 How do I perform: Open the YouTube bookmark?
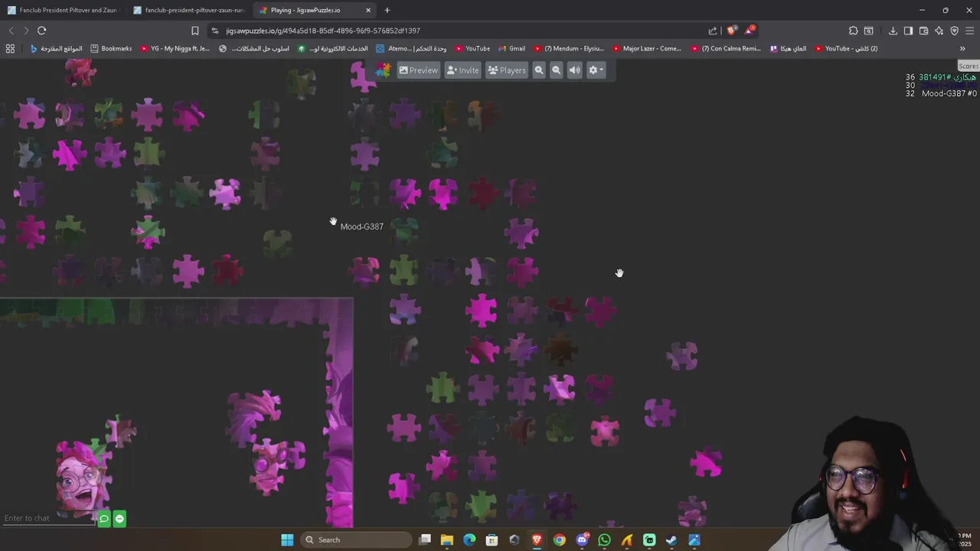pos(472,48)
